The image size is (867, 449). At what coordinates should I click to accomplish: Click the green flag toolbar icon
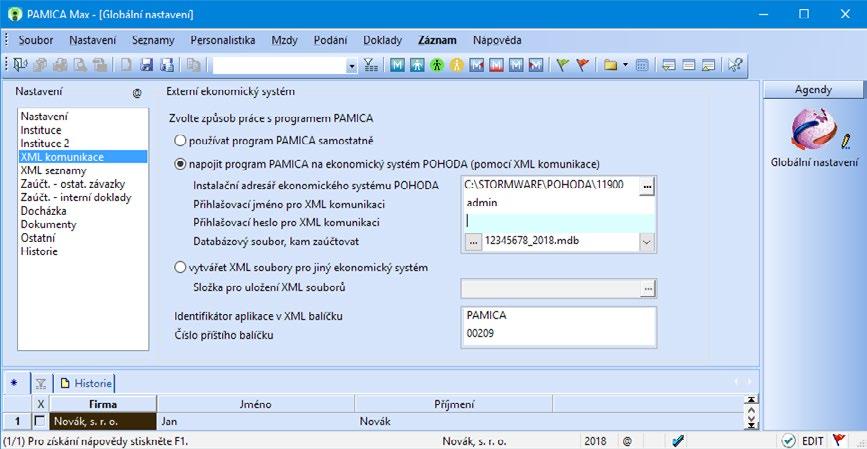click(562, 65)
